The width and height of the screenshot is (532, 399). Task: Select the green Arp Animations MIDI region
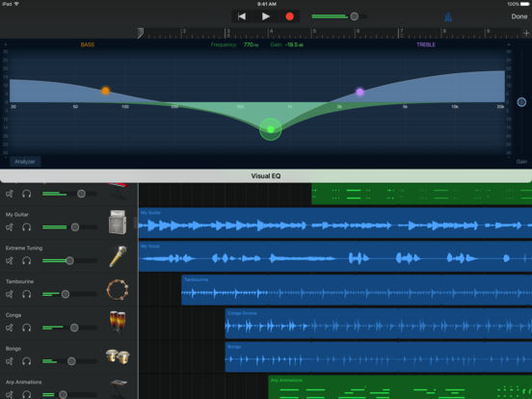point(400,387)
